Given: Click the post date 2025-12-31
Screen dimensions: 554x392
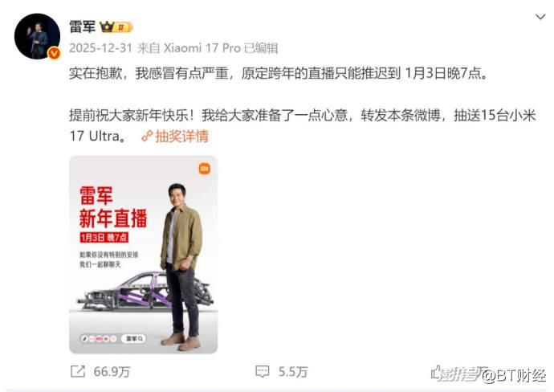Looking at the screenshot, I should 100,48.
